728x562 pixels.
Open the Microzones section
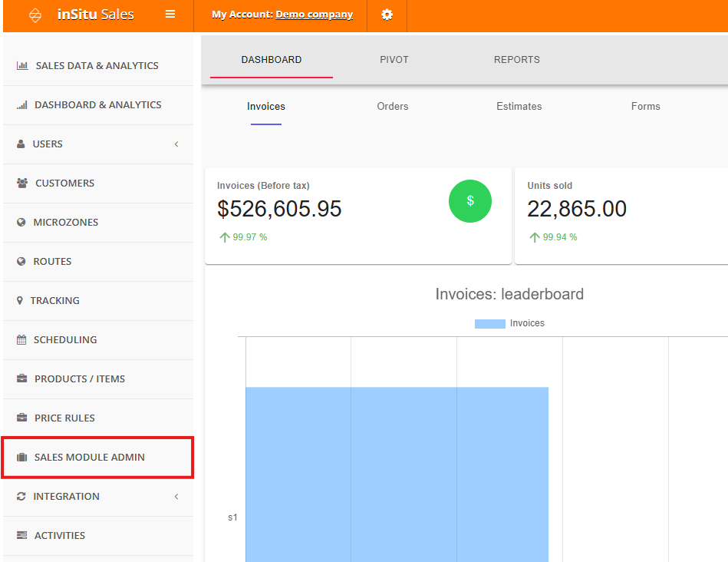(98, 222)
